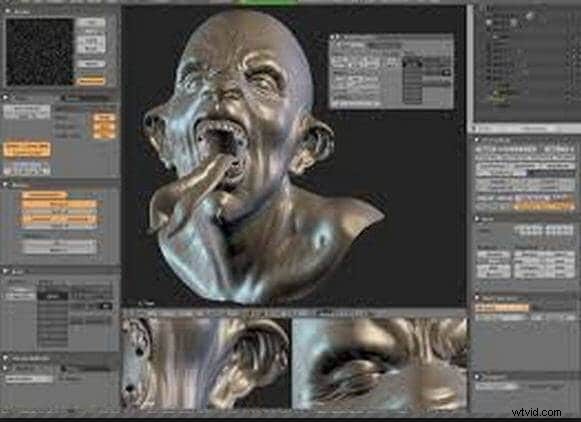Collapse the second right properties panel
The image size is (581, 422).
click(478, 219)
